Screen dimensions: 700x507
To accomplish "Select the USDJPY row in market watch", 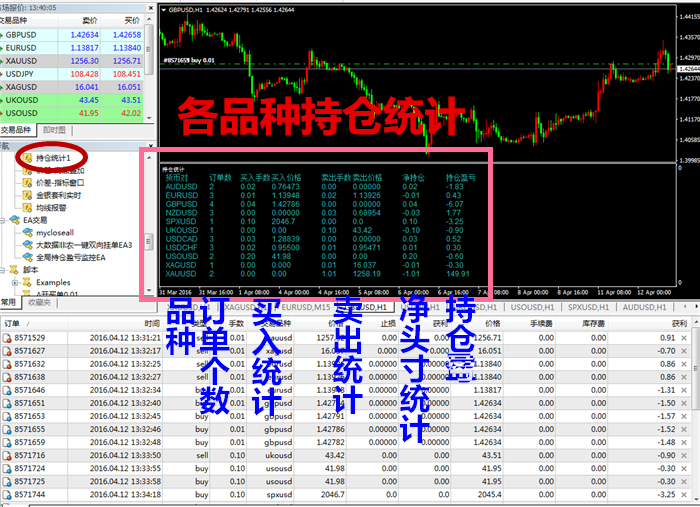I will (x=71, y=74).
